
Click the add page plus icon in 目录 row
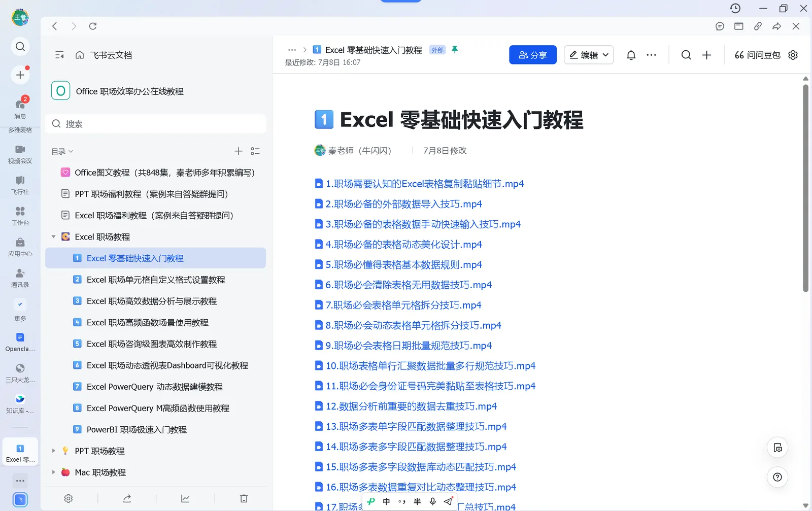pos(239,151)
